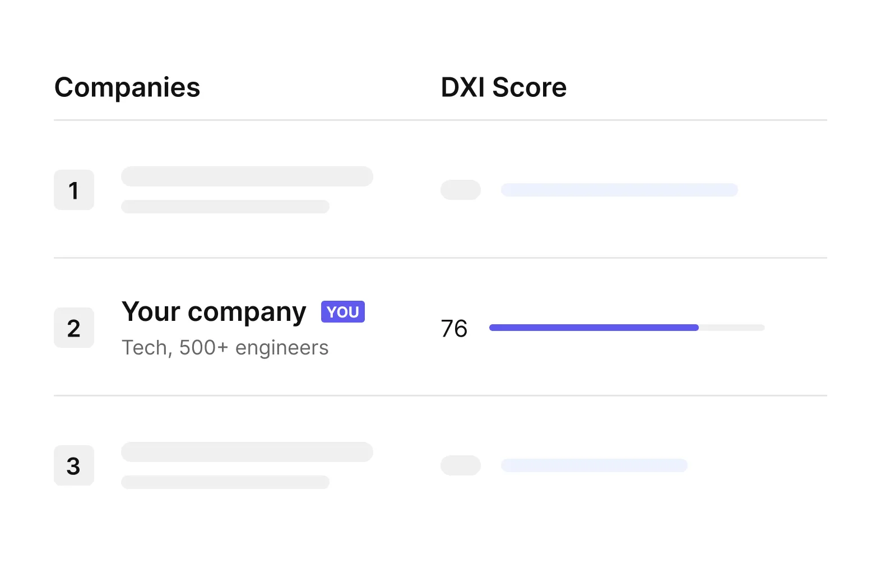
Task: Click the DXI score value 76
Action: (x=454, y=329)
